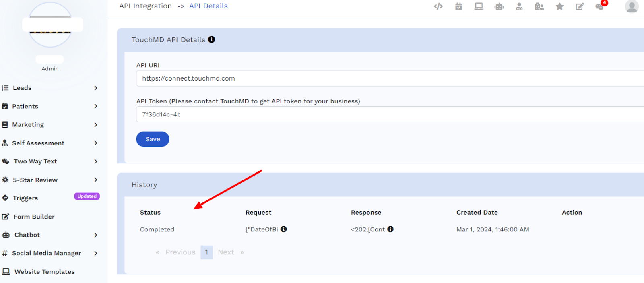Screen dimensions: 644x283
Task: Click the Social Media Manager hashtag icon
Action: (5, 253)
